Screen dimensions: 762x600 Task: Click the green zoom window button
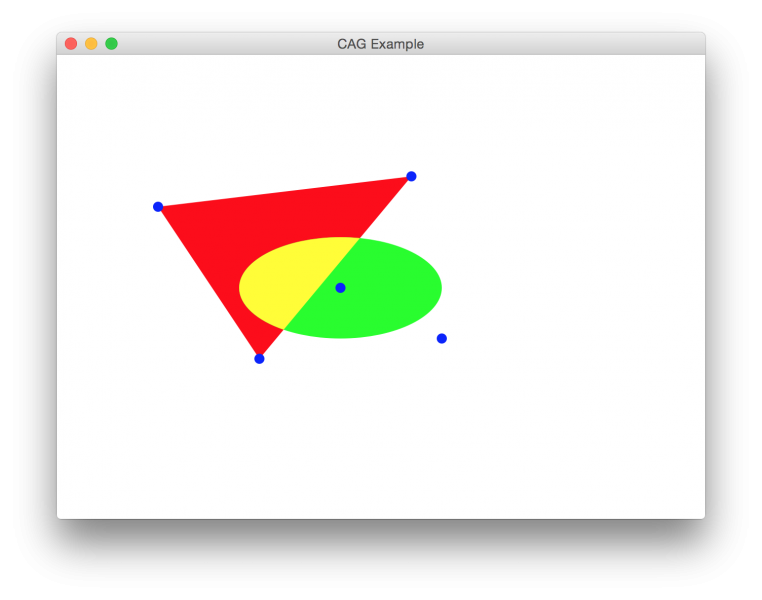[x=112, y=44]
